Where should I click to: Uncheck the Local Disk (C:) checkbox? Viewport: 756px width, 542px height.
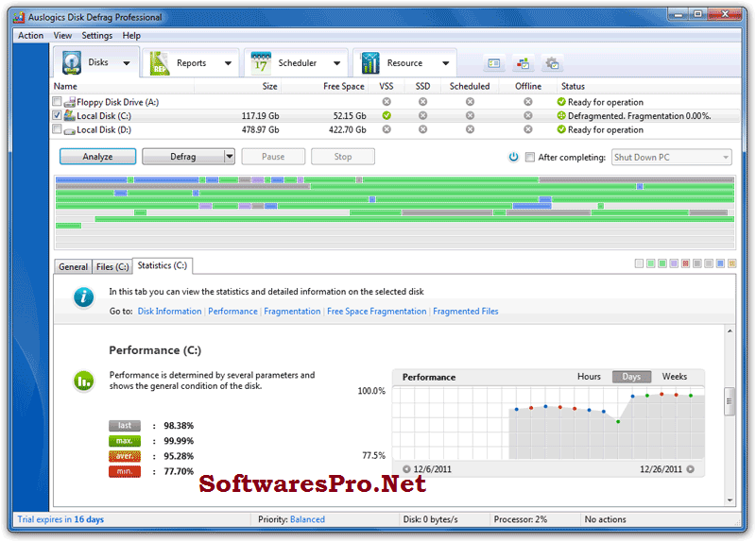(57, 115)
